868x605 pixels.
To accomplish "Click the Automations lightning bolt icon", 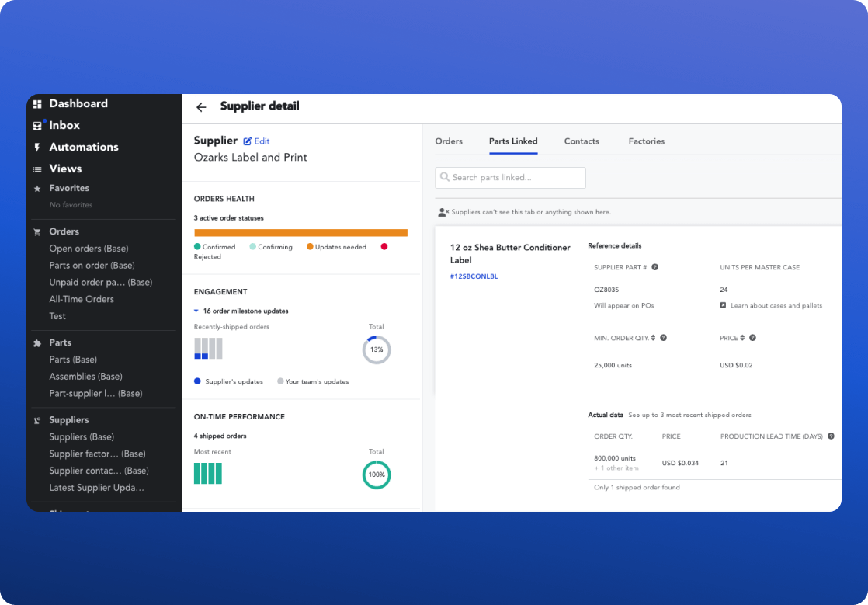I will pos(37,148).
